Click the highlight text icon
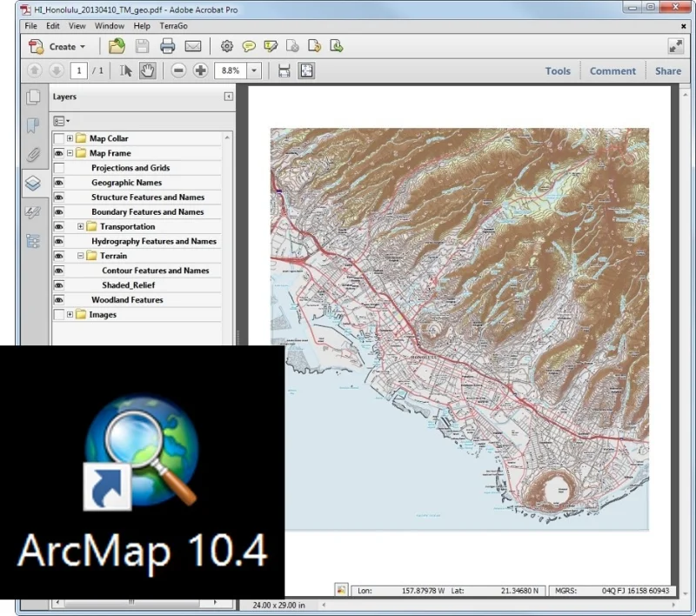The image size is (696, 616). click(271, 46)
